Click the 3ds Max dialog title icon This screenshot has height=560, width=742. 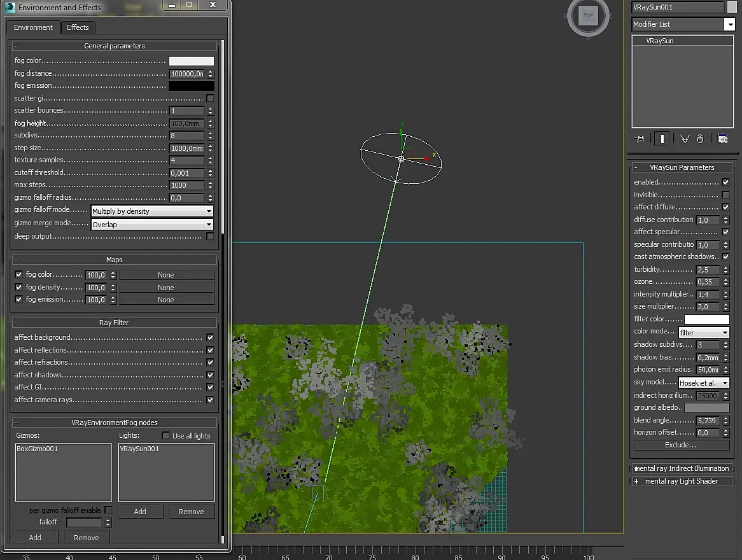point(10,7)
